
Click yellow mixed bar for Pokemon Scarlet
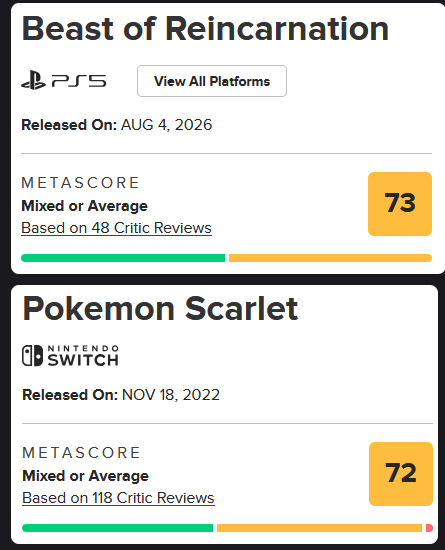click(319, 528)
